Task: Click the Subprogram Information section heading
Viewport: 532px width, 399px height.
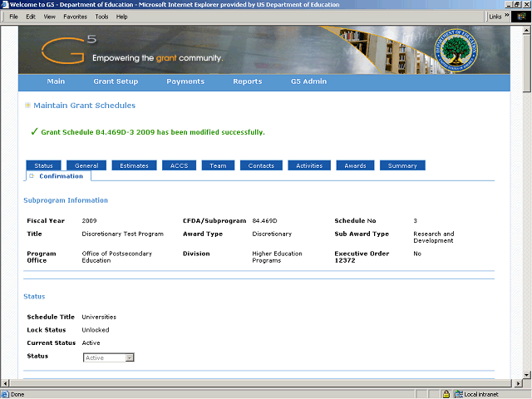Action: tap(66, 200)
